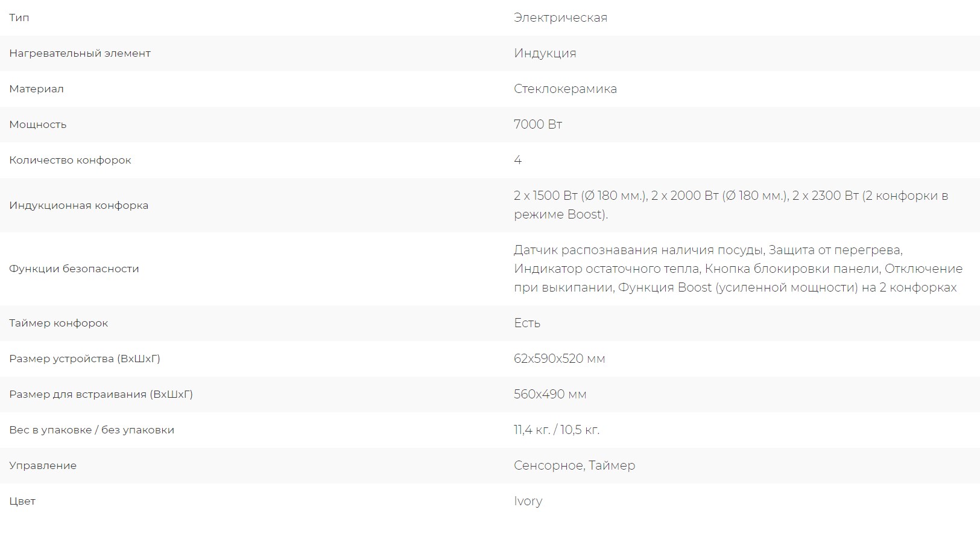
Task: Select the "Нагревательный элемент" label
Action: pyautogui.click(x=80, y=53)
